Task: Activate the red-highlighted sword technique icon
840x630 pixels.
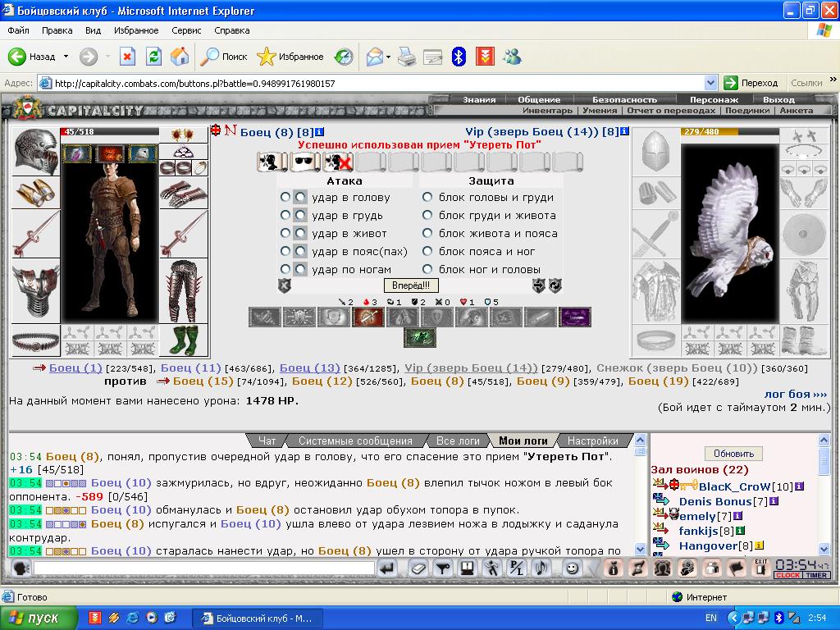Action: point(368,317)
